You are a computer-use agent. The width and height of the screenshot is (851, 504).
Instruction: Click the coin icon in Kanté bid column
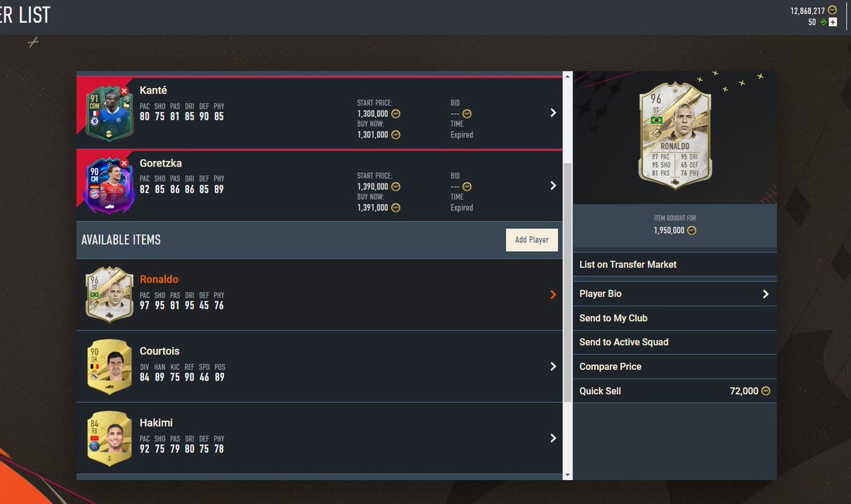467,113
